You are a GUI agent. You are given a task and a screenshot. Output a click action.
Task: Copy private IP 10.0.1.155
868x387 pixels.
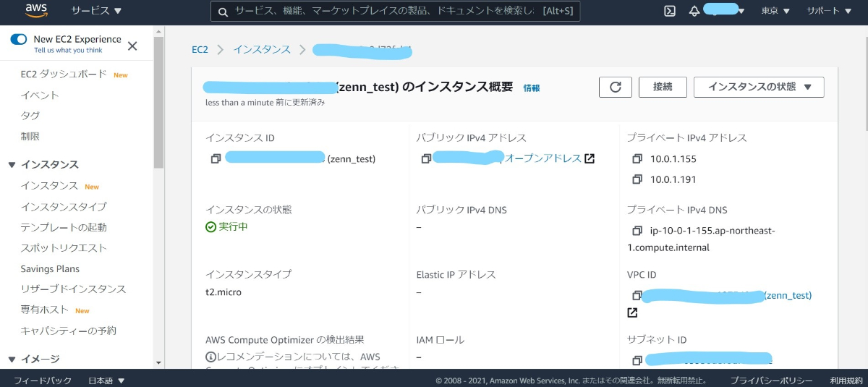click(x=637, y=158)
